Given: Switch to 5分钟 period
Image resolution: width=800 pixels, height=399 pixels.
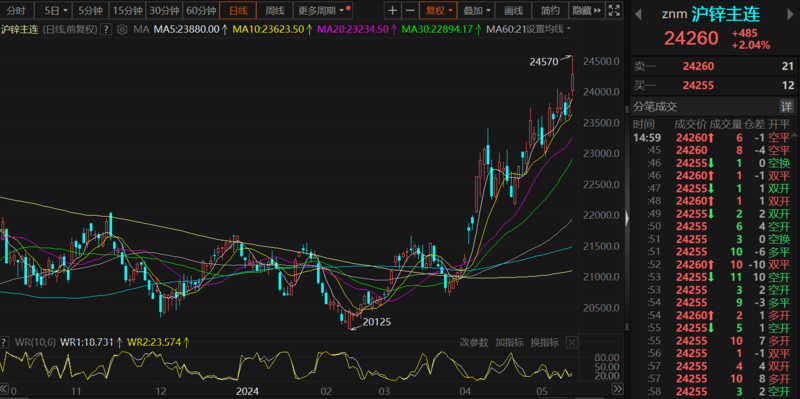Looking at the screenshot, I should 90,10.
